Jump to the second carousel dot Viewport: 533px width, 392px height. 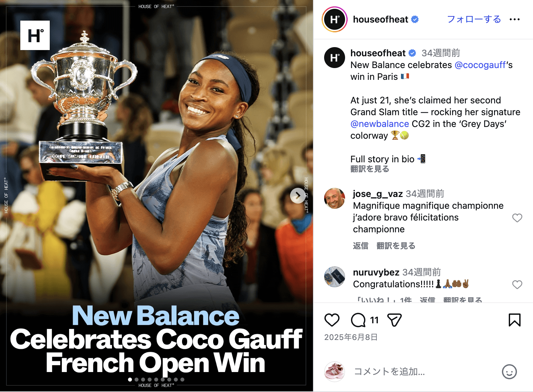click(137, 380)
